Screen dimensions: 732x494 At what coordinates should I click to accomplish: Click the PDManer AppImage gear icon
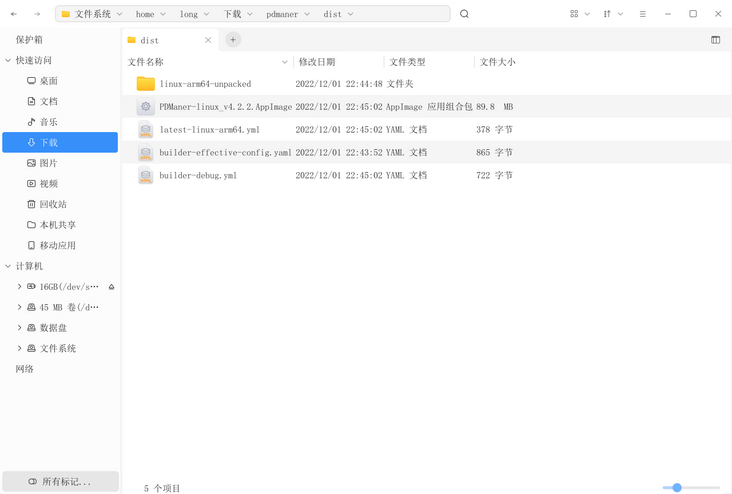pyautogui.click(x=146, y=107)
